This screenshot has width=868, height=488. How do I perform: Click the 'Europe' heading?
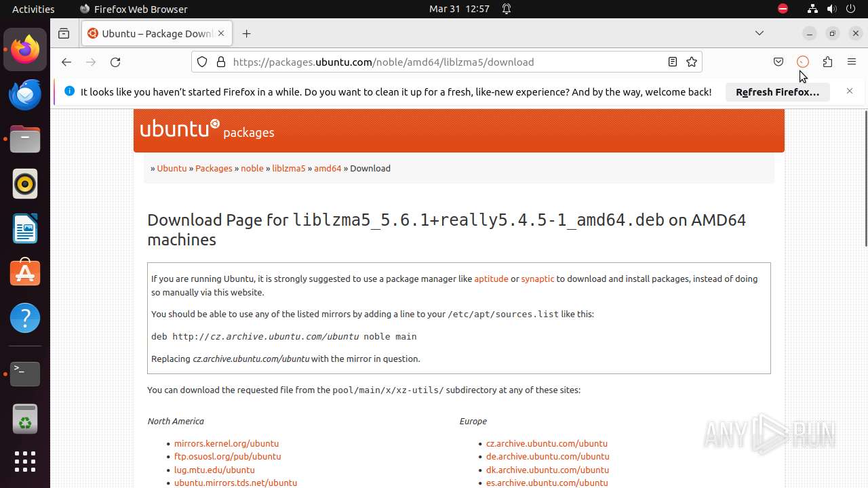point(473,421)
